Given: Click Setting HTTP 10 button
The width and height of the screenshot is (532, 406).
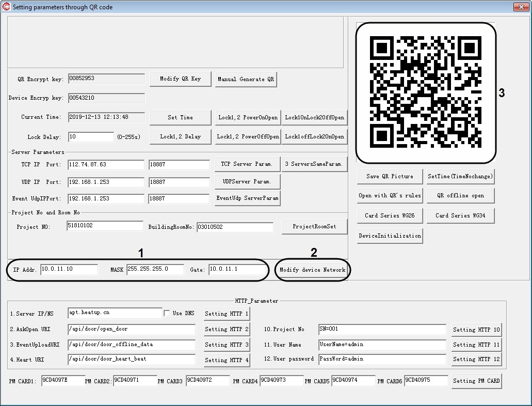Looking at the screenshot, I should (x=476, y=330).
